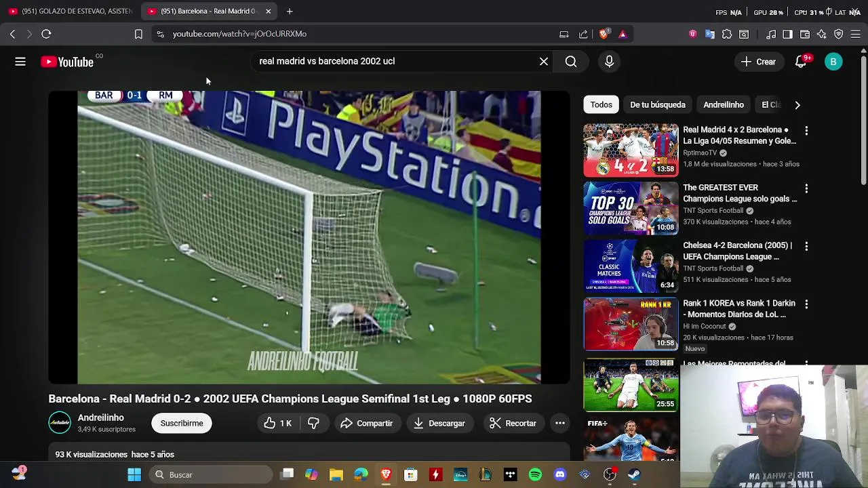Open a new browser tab

[290, 12]
